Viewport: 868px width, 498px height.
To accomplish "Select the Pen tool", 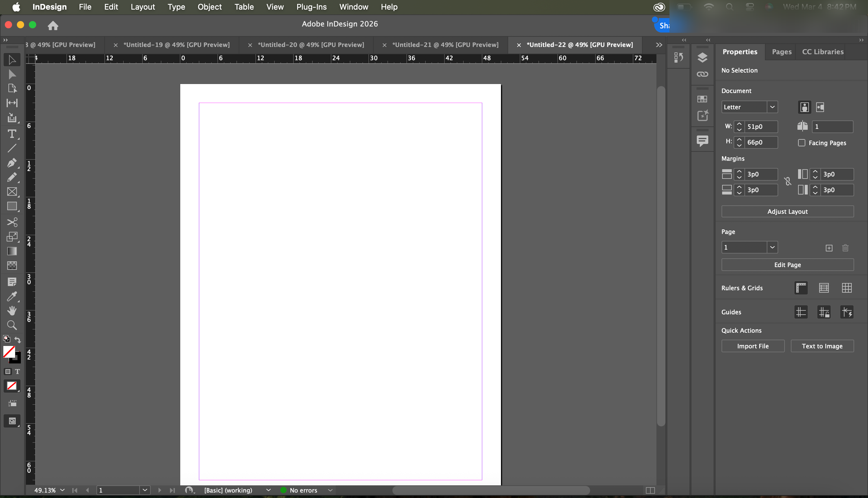I will [12, 163].
